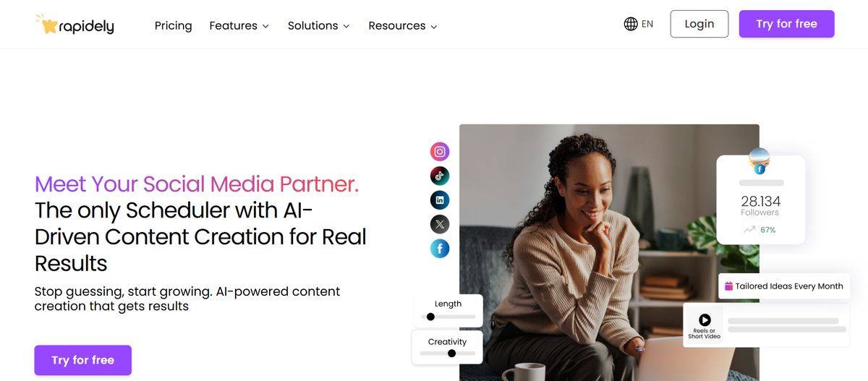The height and width of the screenshot is (381, 868).
Task: Expand the Resources dropdown menu
Action: click(x=403, y=25)
